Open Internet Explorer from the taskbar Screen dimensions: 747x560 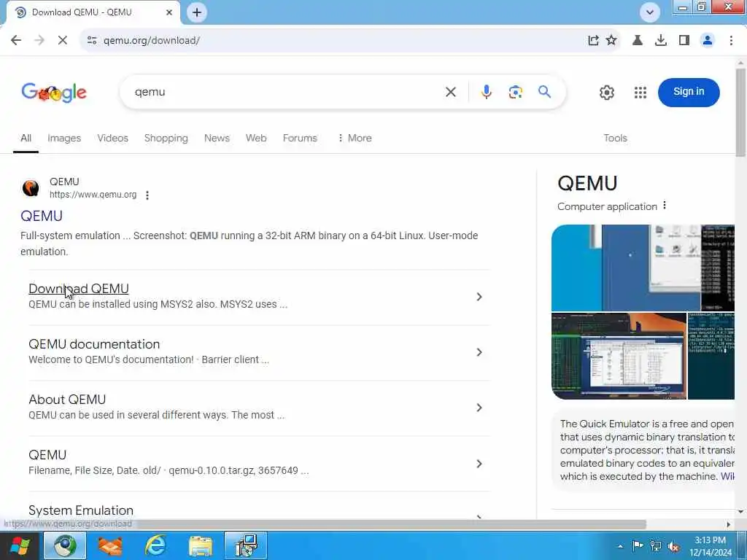pyautogui.click(x=156, y=545)
